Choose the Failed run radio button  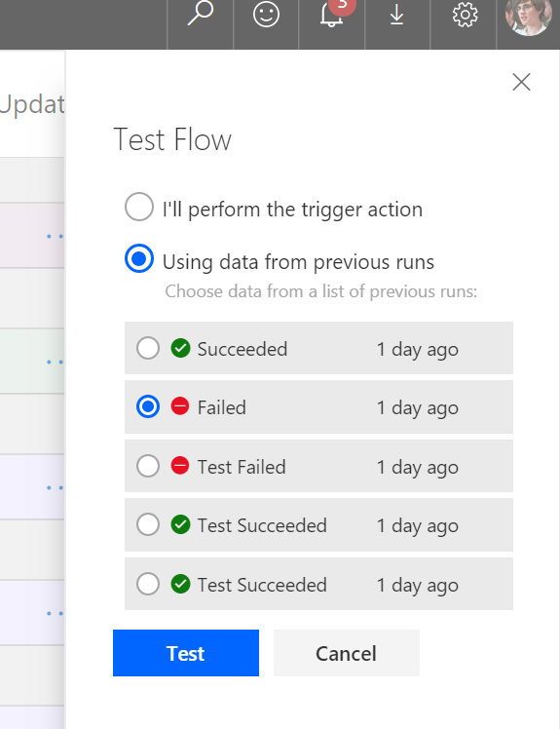[x=148, y=406]
